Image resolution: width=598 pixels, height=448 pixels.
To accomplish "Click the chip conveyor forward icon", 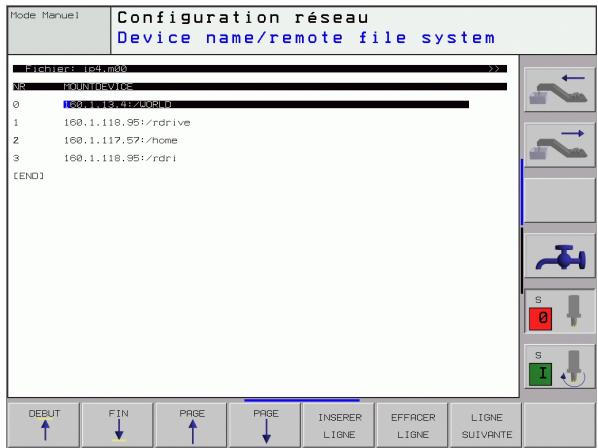I will tap(559, 145).
